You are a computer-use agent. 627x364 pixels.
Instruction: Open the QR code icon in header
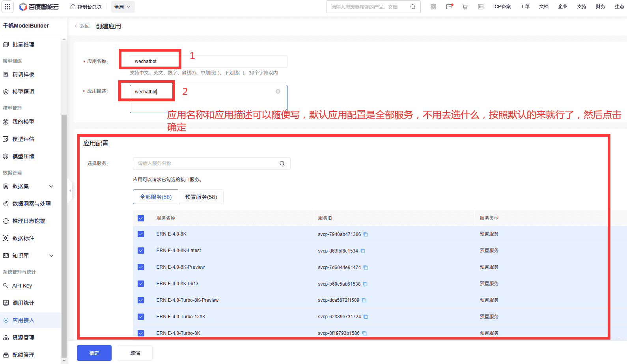[433, 7]
